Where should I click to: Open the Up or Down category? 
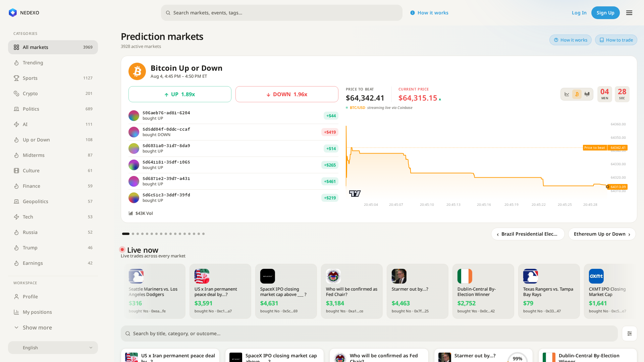(53, 140)
